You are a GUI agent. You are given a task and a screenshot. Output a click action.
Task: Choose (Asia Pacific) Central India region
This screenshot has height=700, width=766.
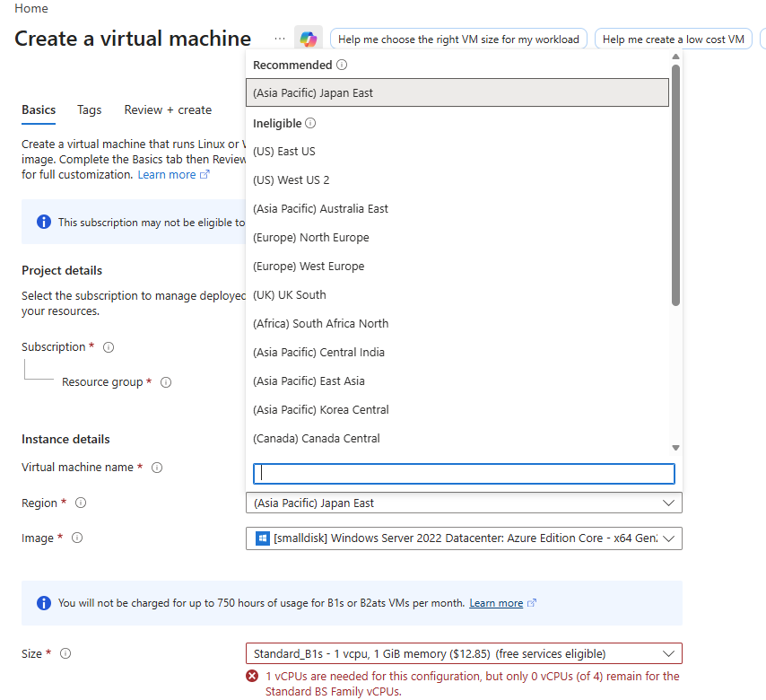[x=457, y=353]
